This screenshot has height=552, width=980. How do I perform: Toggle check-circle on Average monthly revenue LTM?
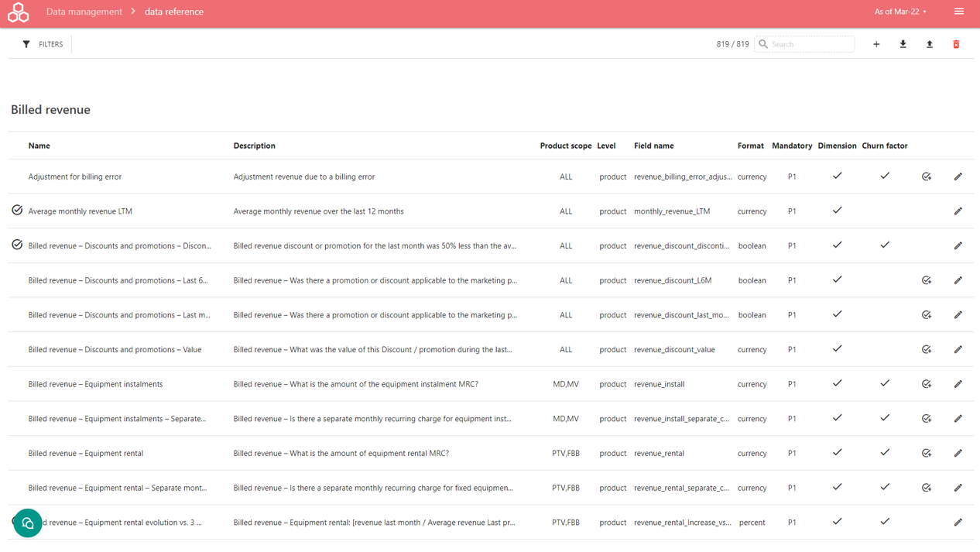pos(17,211)
